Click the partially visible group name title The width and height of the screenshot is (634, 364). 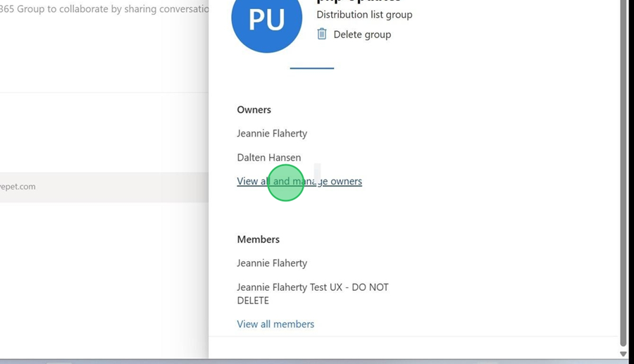point(359,1)
